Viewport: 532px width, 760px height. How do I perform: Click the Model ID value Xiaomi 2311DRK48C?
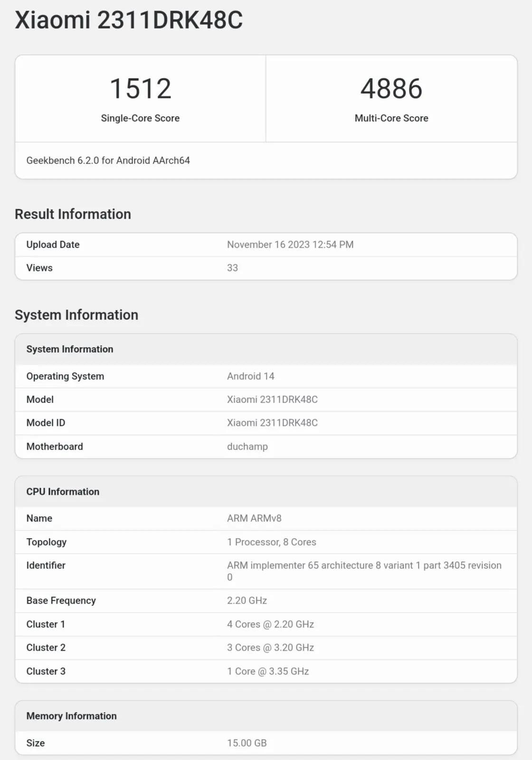[x=272, y=423]
